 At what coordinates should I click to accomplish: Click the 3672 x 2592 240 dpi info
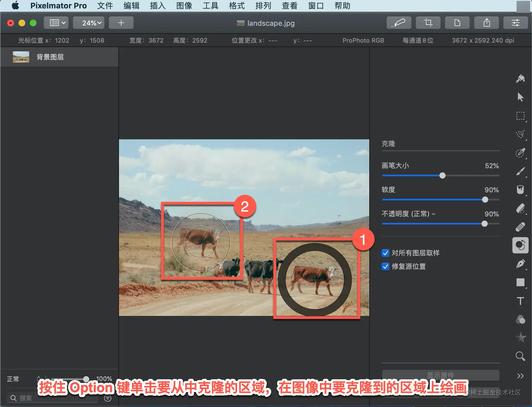tap(483, 40)
